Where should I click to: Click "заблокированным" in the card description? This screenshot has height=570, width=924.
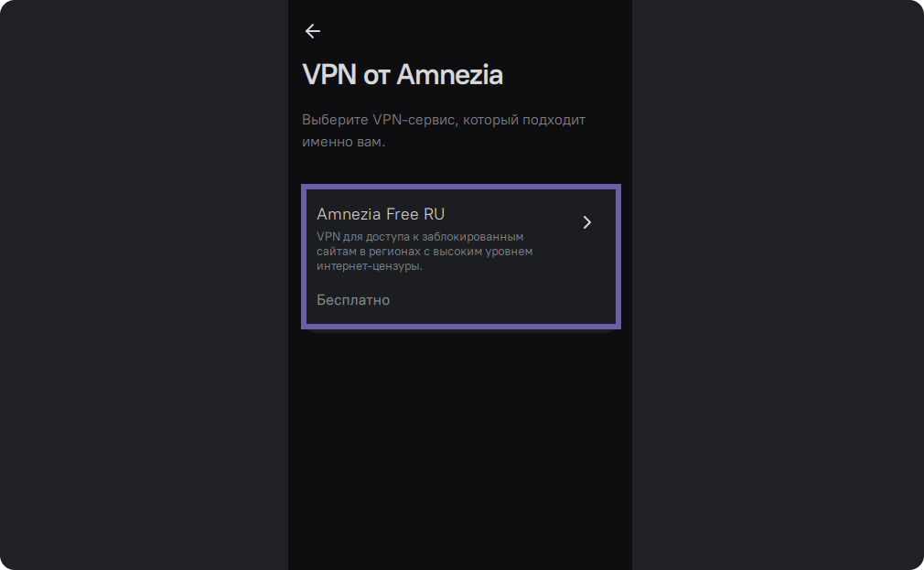click(x=475, y=236)
